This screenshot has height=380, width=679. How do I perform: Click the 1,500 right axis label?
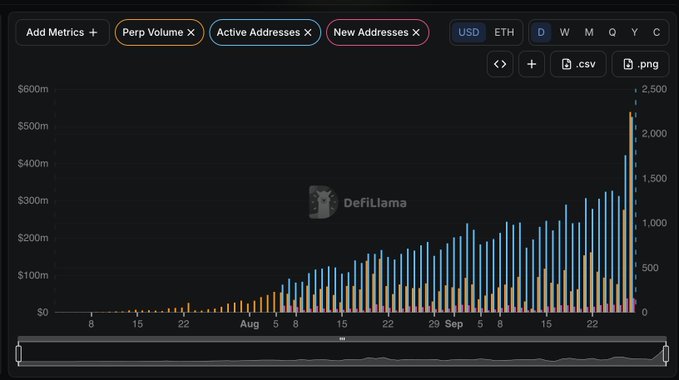[x=654, y=178]
